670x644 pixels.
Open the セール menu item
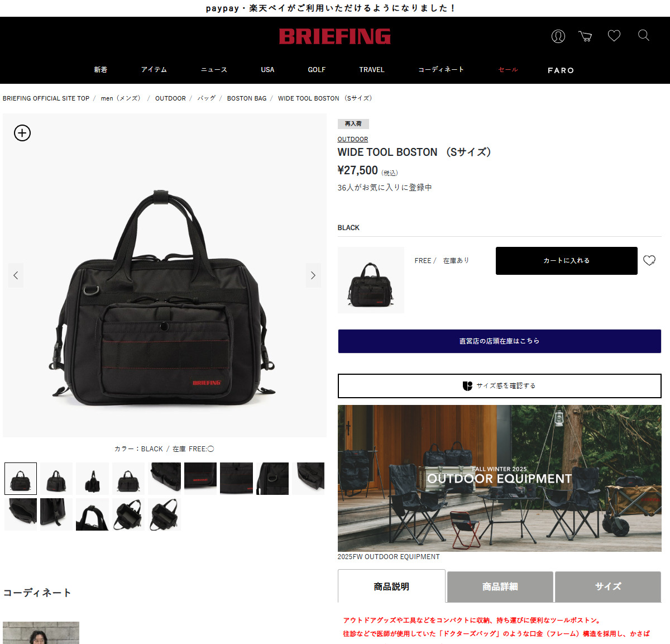tap(508, 70)
